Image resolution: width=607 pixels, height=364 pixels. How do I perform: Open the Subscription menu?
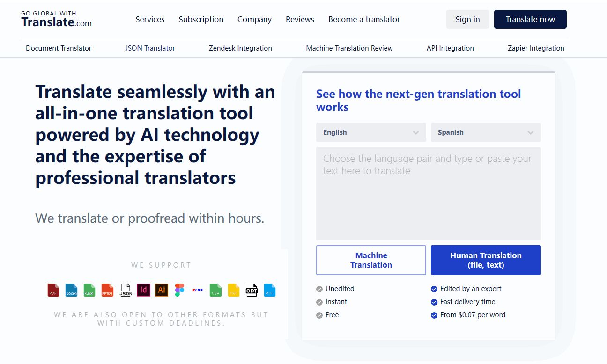pos(201,19)
